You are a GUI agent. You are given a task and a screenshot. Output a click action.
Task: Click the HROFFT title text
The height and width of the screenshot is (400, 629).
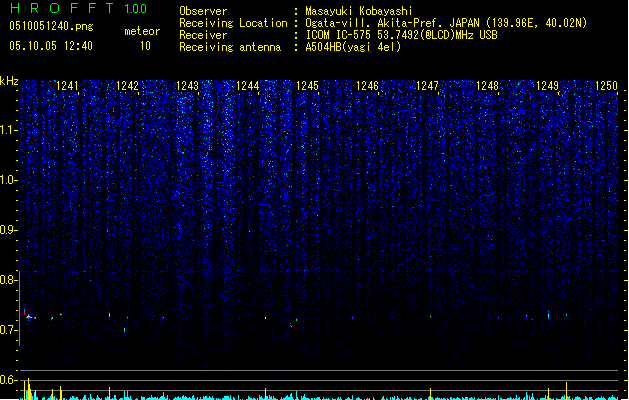[62, 8]
